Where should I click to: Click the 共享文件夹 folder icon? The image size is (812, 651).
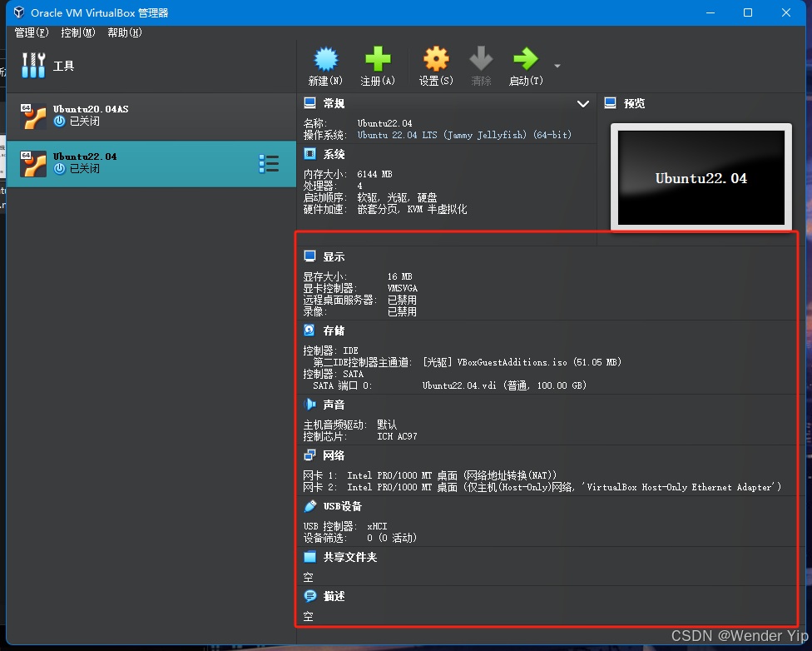[309, 557]
